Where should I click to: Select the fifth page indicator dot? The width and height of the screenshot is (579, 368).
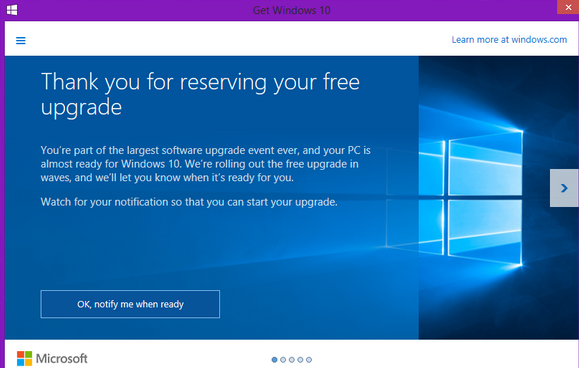(309, 360)
